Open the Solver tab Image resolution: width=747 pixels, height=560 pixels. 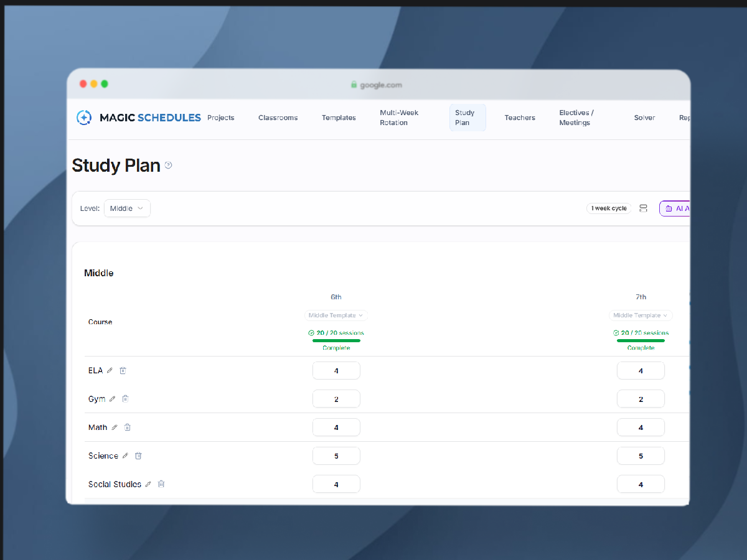pyautogui.click(x=644, y=118)
